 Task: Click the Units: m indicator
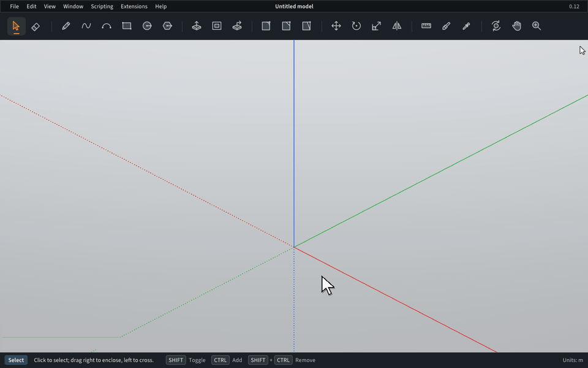pyautogui.click(x=573, y=360)
